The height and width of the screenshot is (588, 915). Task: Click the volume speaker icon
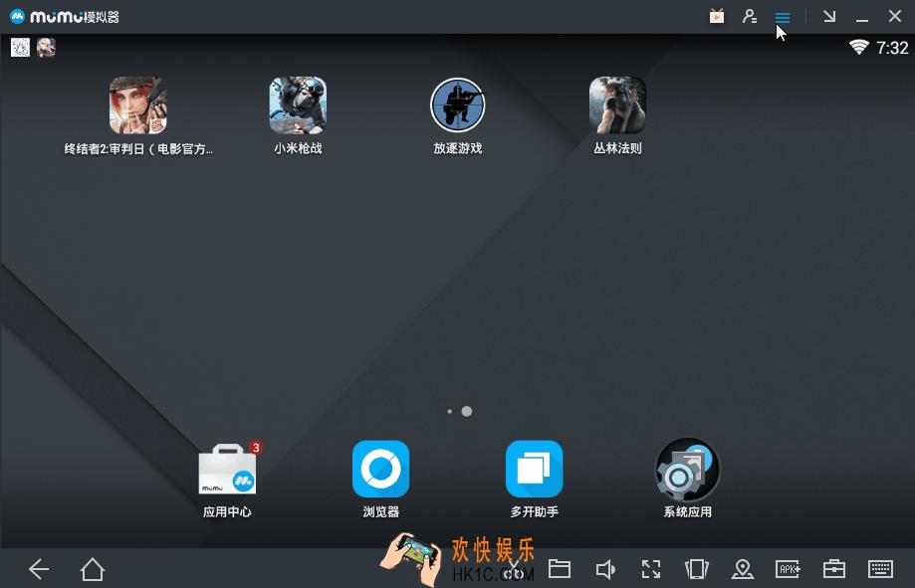coord(604,569)
